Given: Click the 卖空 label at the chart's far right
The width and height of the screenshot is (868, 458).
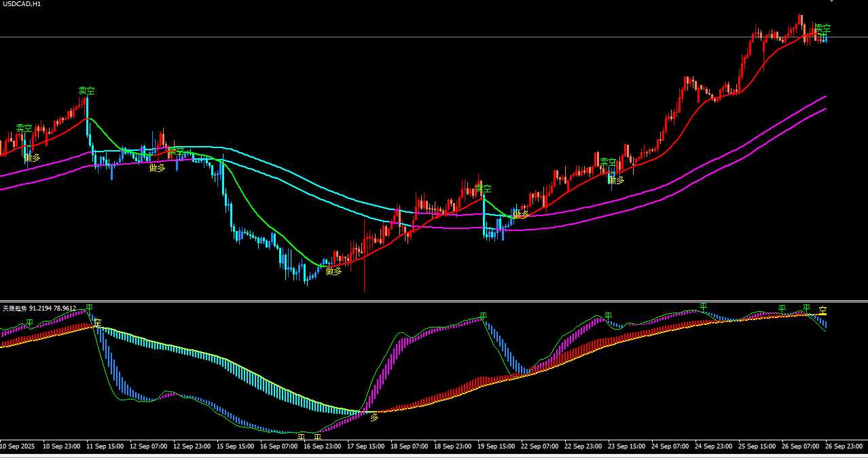Looking at the screenshot, I should (822, 29).
